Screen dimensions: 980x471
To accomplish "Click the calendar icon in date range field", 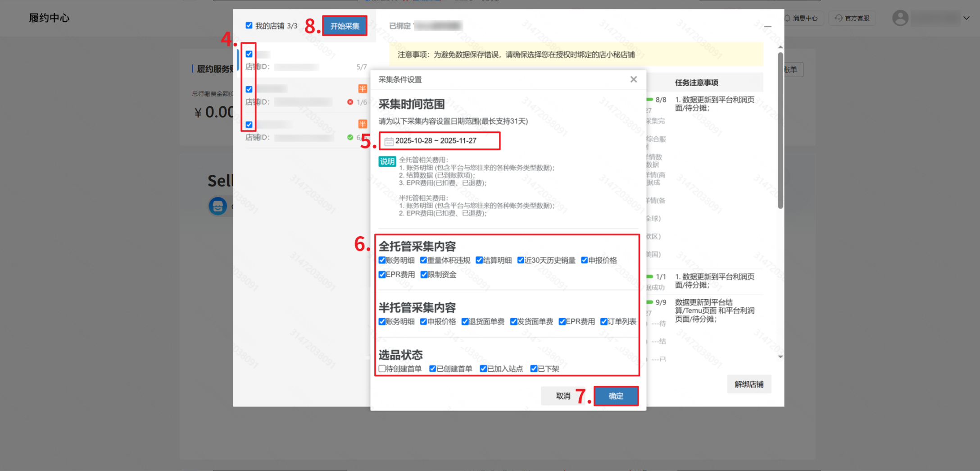I will point(389,142).
